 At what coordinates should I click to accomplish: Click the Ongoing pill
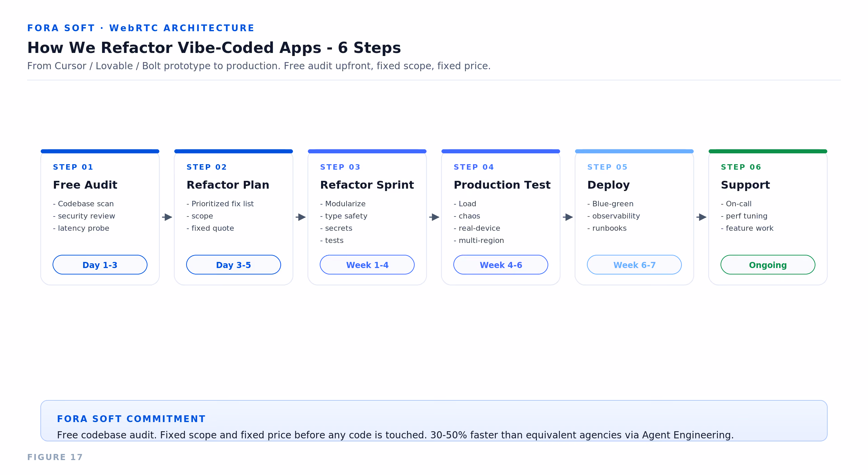(768, 265)
